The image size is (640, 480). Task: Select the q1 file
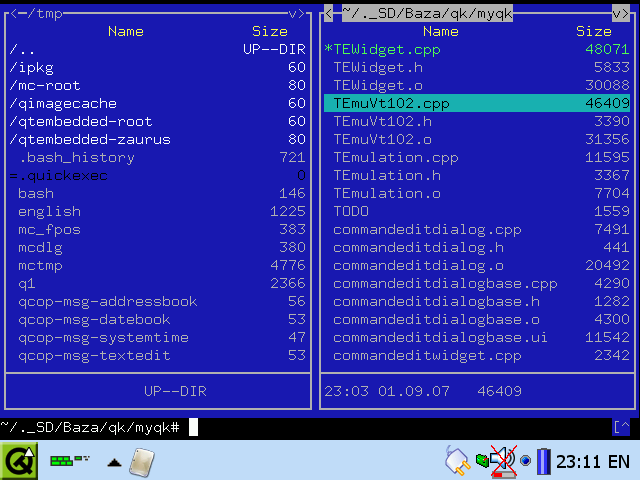tap(158, 283)
